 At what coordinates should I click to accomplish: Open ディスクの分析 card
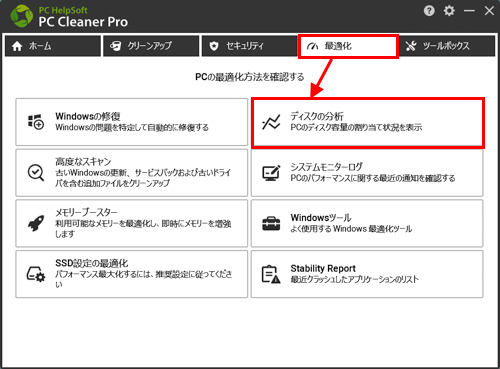pyautogui.click(x=367, y=123)
